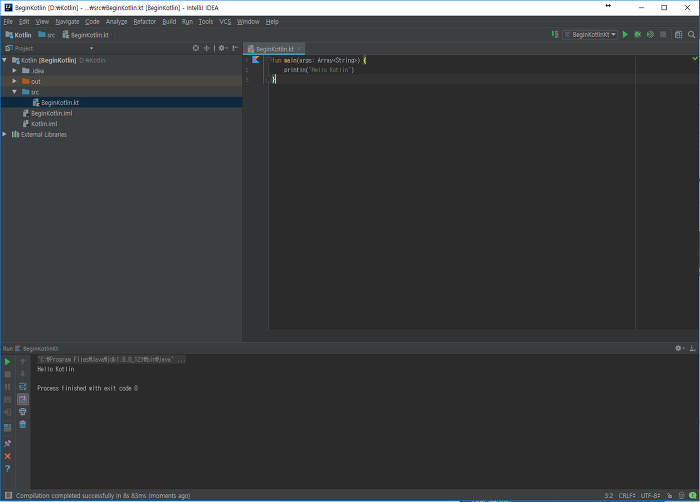Print the console with the printer icon
This screenshot has height=502, width=700.
[x=23, y=412]
